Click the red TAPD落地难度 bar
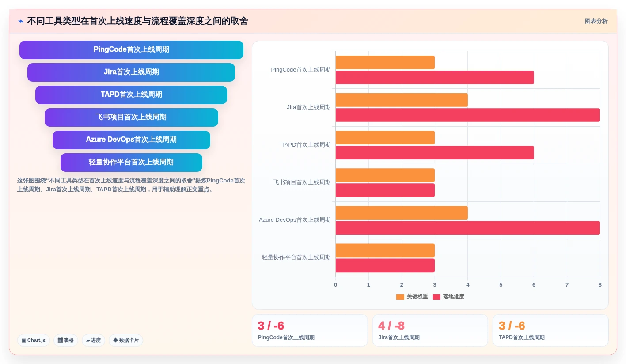The height and width of the screenshot is (364, 626). [435, 152]
